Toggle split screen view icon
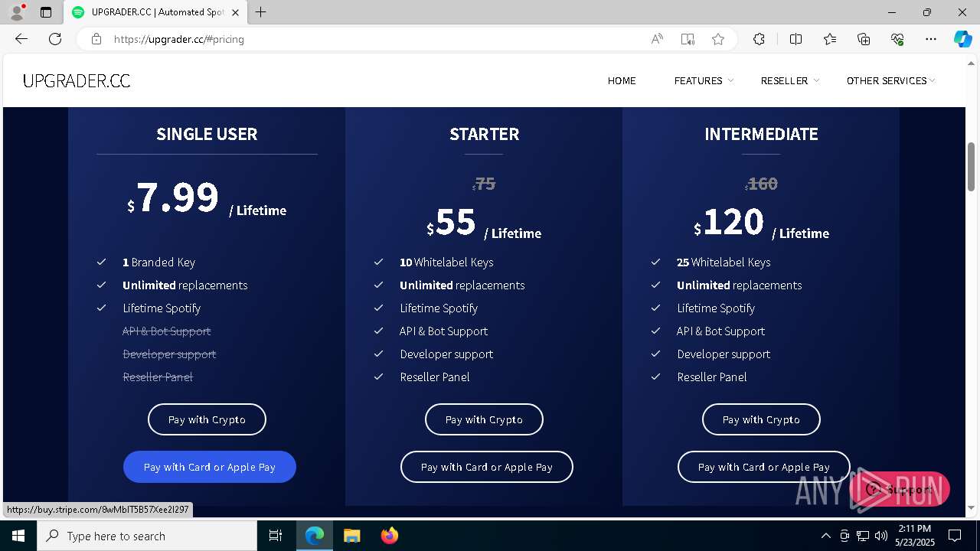Viewport: 980px width, 551px height. (795, 39)
